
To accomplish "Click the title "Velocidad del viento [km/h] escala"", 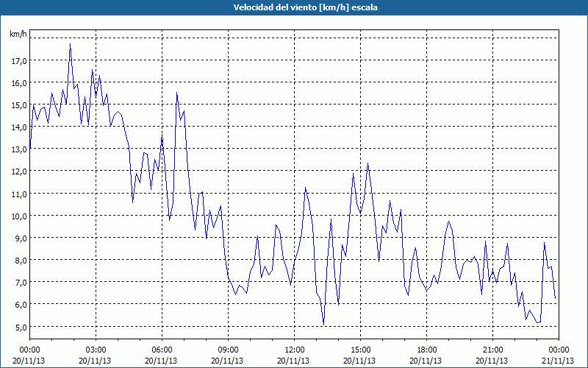I will [x=305, y=7].
